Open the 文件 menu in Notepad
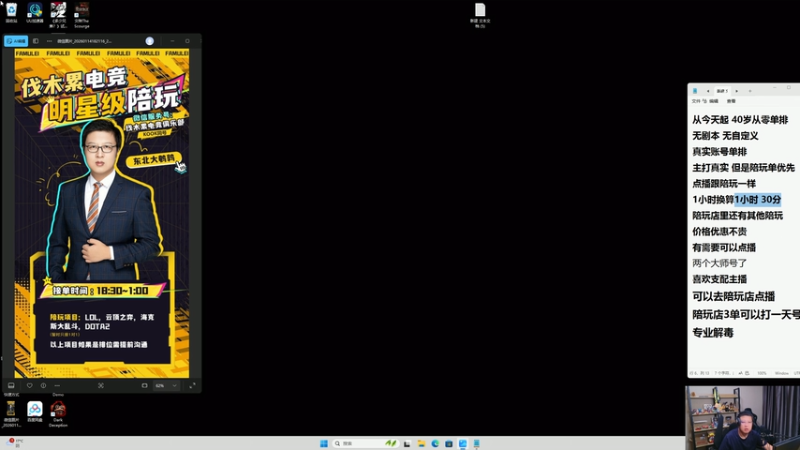The height and width of the screenshot is (450, 800). tap(696, 101)
